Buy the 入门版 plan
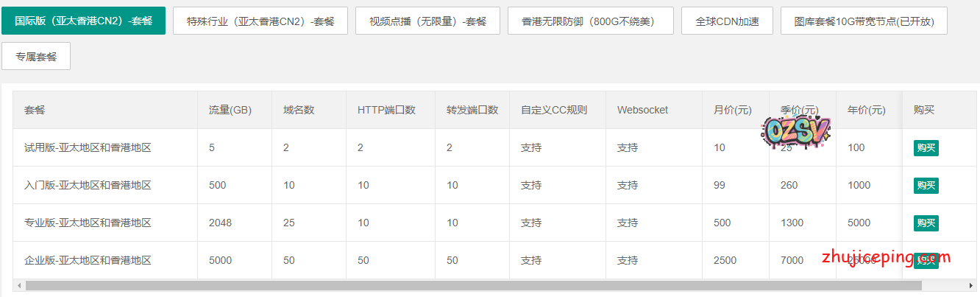980x297 pixels. 926,185
